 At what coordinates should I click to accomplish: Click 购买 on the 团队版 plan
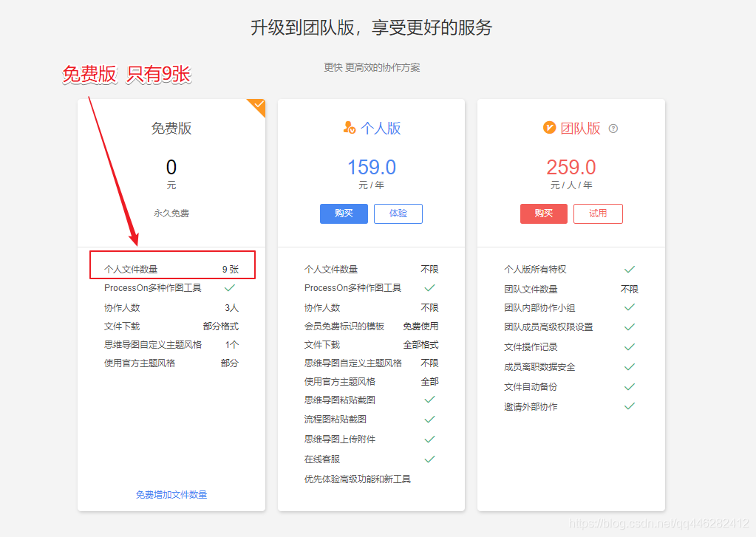[x=543, y=213]
